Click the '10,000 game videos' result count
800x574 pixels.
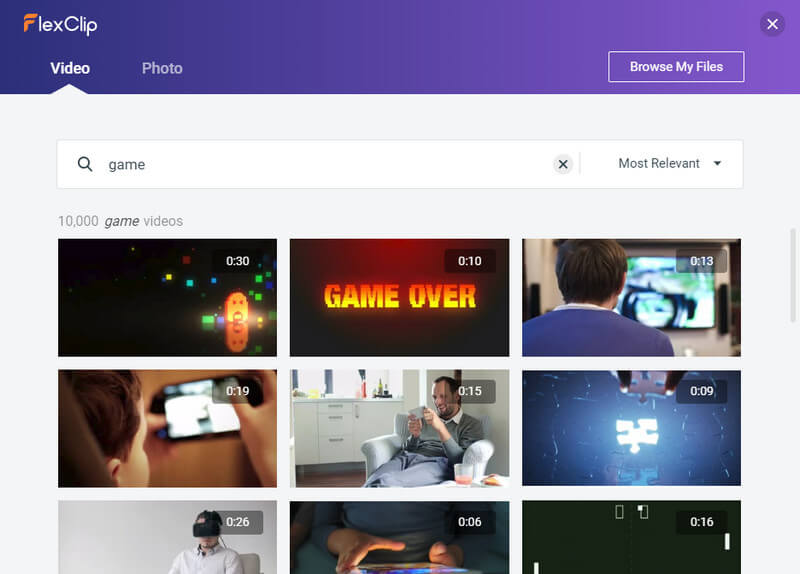120,221
